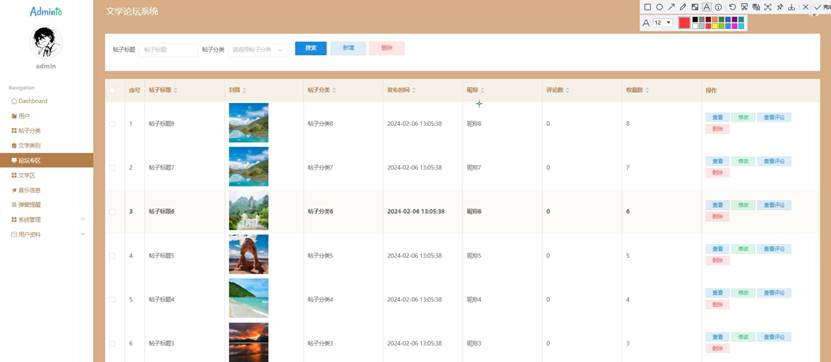Click the light blue 新增 button
Viewport: 831px width, 362px height.
coord(348,48)
